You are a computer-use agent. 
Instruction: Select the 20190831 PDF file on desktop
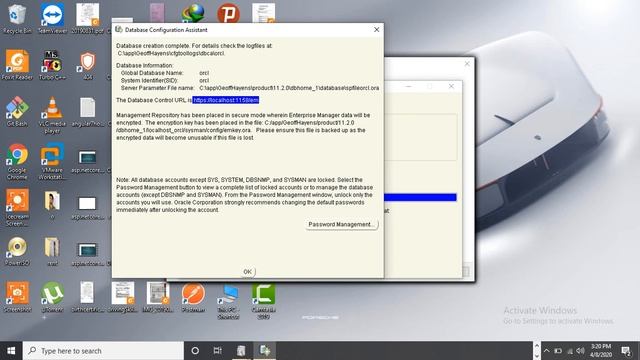[x=87, y=18]
